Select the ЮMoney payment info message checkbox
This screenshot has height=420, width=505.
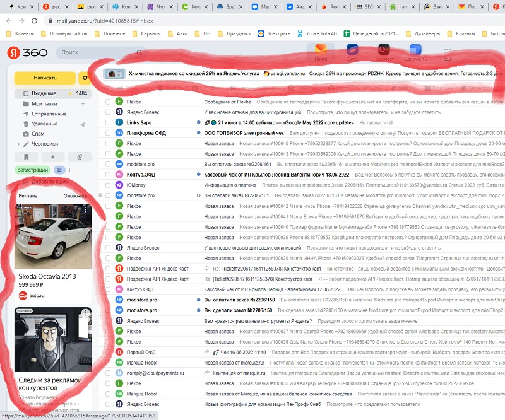[108, 185]
